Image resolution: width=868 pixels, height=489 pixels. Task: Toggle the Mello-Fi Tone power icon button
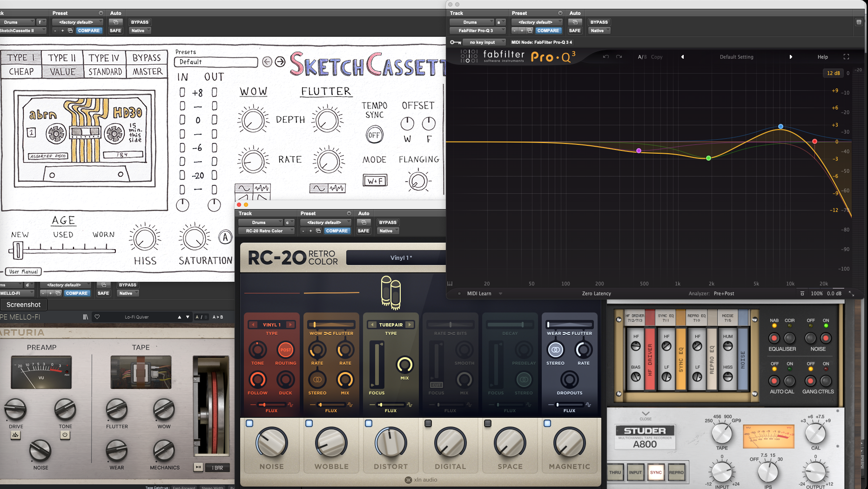pos(65,435)
